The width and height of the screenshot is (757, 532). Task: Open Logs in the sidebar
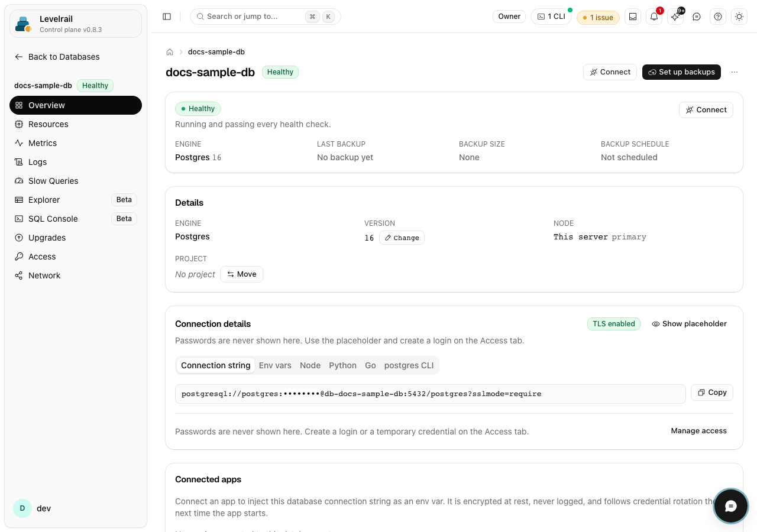pyautogui.click(x=76, y=162)
